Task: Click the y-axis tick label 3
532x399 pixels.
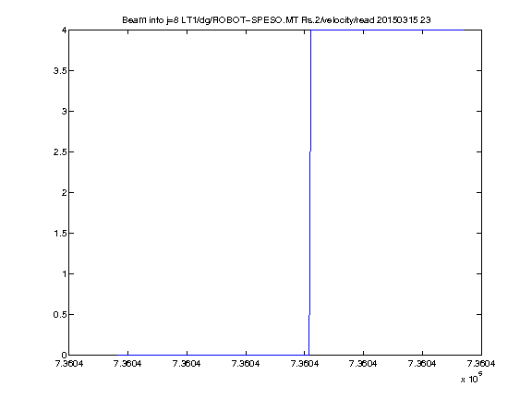Action: pyautogui.click(x=64, y=111)
